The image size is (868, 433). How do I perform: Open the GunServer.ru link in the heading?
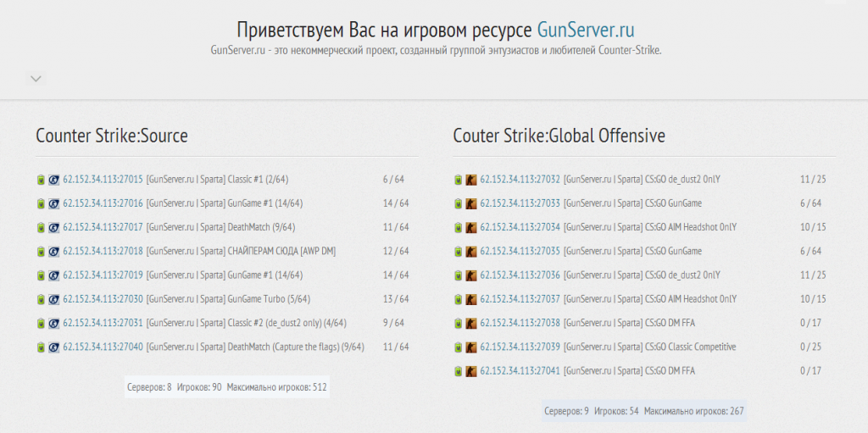(586, 31)
